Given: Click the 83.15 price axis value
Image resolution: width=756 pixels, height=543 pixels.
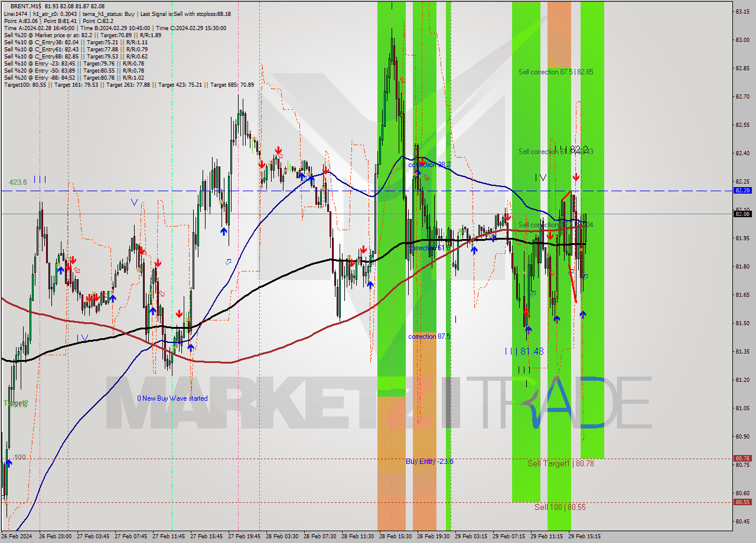Looking at the screenshot, I should click(742, 11).
